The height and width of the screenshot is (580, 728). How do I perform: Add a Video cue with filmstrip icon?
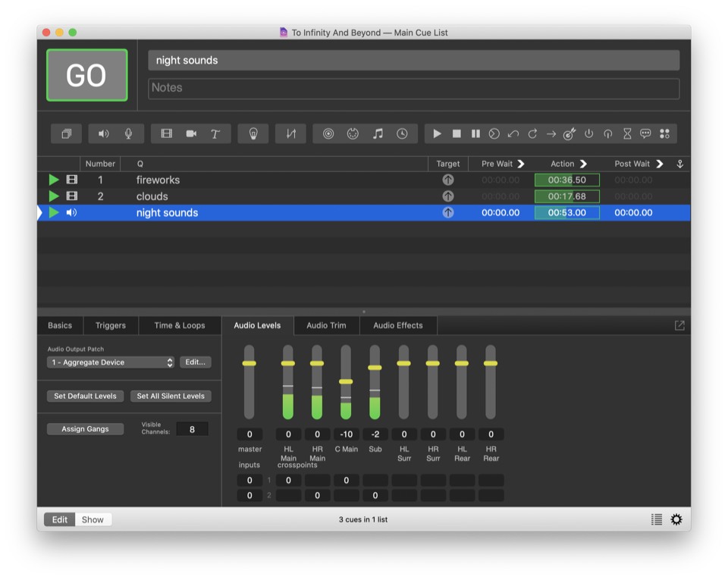click(167, 133)
